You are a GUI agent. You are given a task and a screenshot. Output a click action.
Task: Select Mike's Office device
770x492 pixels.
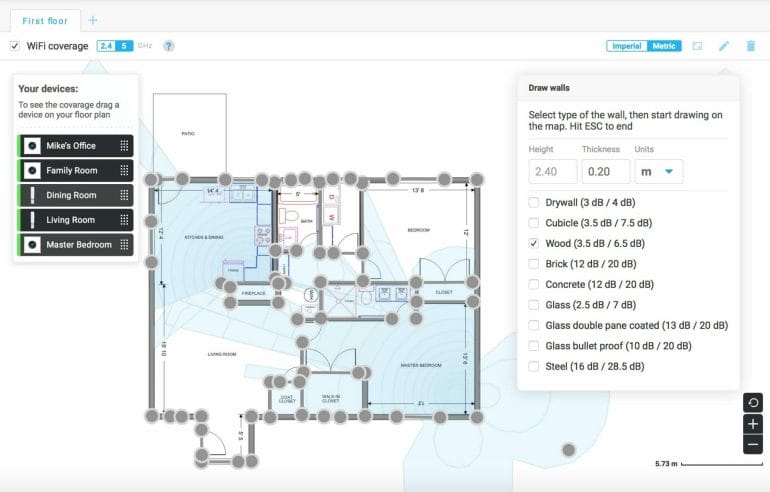pos(75,146)
